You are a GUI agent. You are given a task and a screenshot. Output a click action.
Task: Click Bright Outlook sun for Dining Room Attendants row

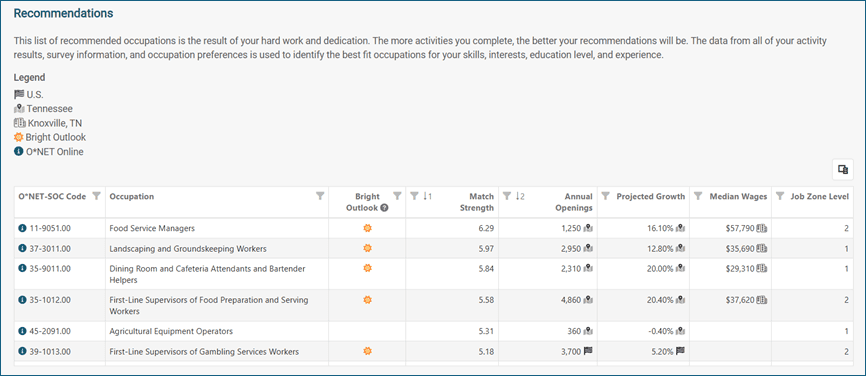[367, 268]
